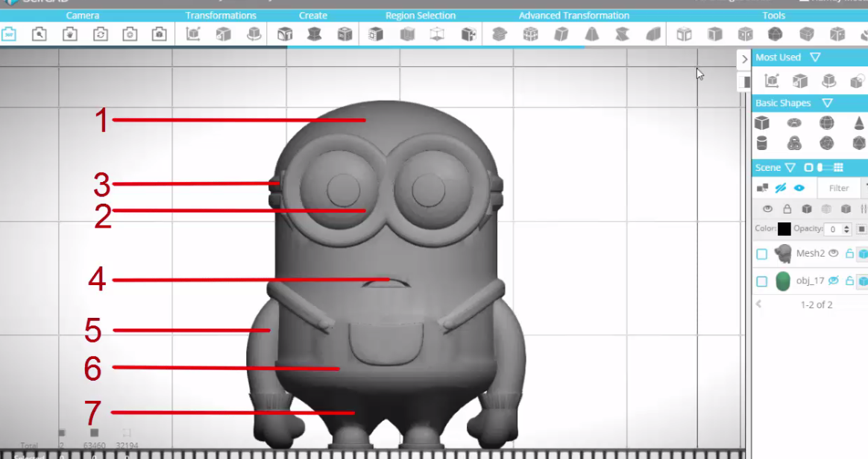Click the Mesh2 object thumbnail
Viewport: 868px width, 459px height.
click(783, 253)
